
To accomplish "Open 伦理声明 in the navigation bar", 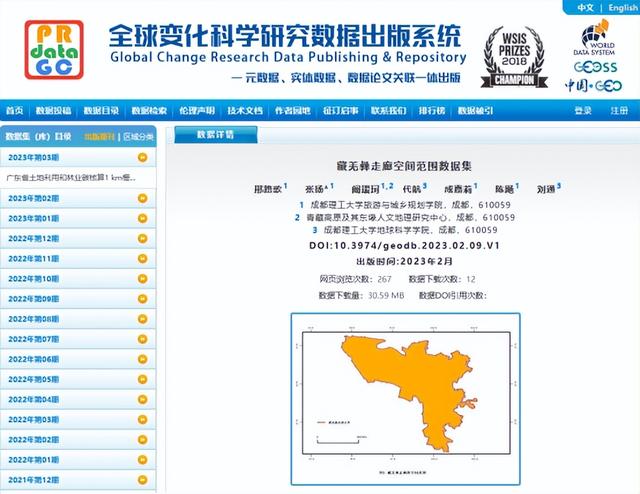I will [197, 110].
